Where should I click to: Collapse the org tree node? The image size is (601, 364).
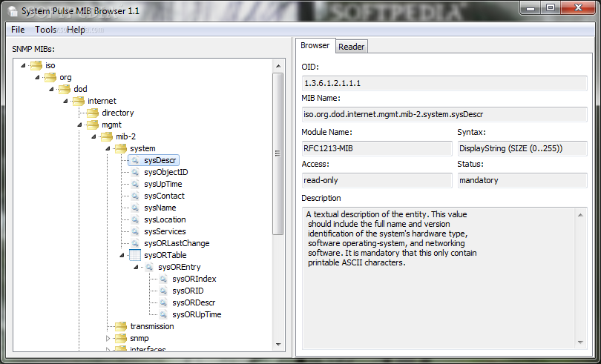37,77
